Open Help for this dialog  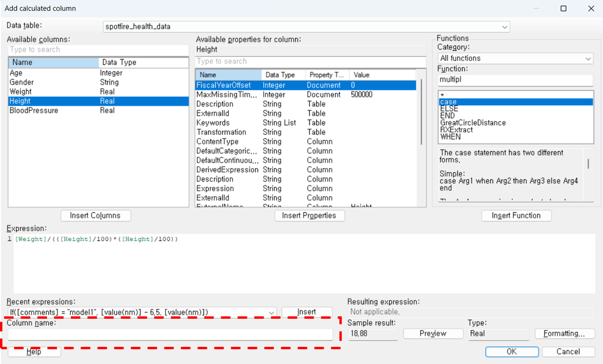(34, 352)
